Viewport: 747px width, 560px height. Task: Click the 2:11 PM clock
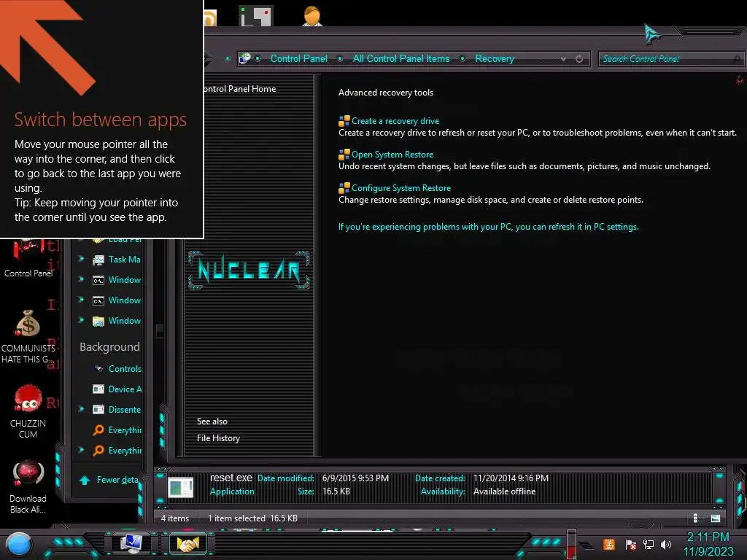(708, 537)
